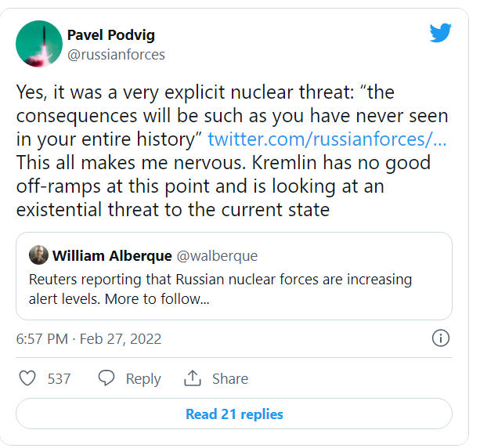The image size is (480, 448).
Task: Open the Read 21 replies button
Action: [234, 414]
